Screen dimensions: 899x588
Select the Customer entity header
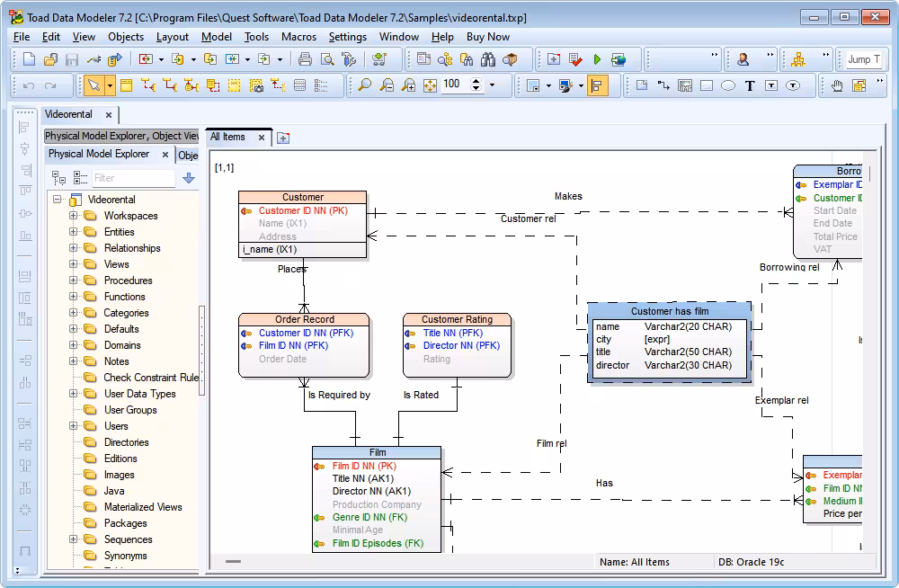click(x=302, y=197)
